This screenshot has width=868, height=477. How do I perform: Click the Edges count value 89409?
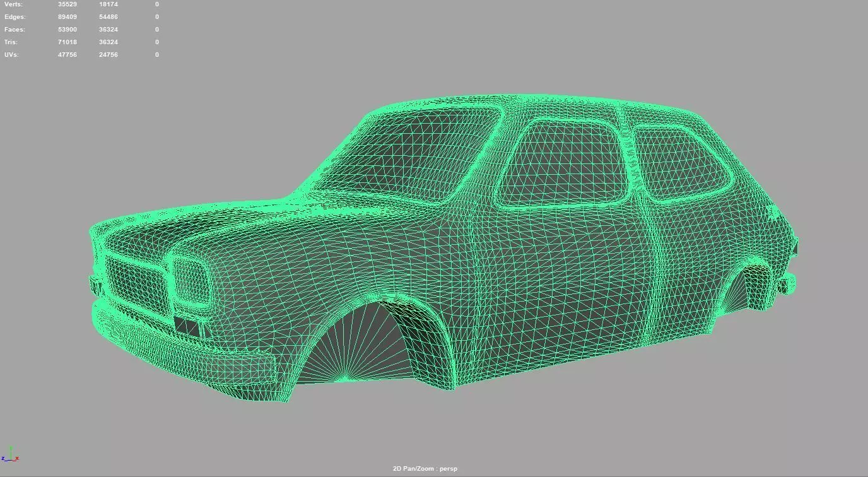coord(67,17)
